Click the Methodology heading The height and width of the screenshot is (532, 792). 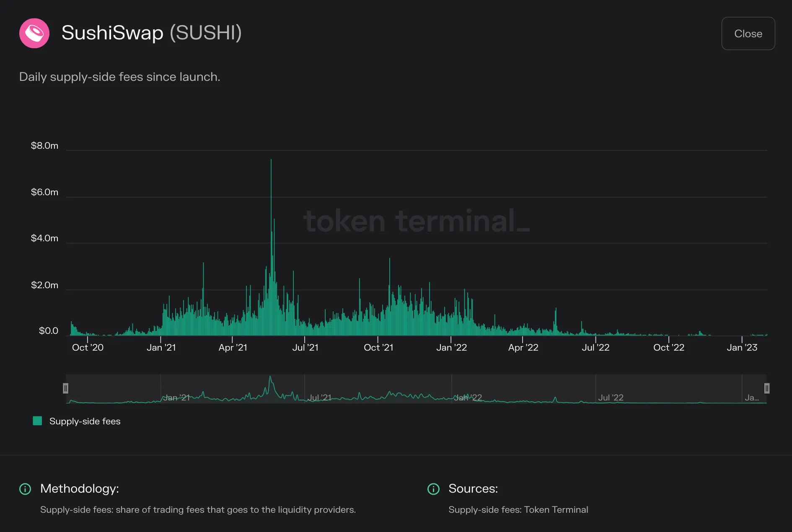(80, 488)
